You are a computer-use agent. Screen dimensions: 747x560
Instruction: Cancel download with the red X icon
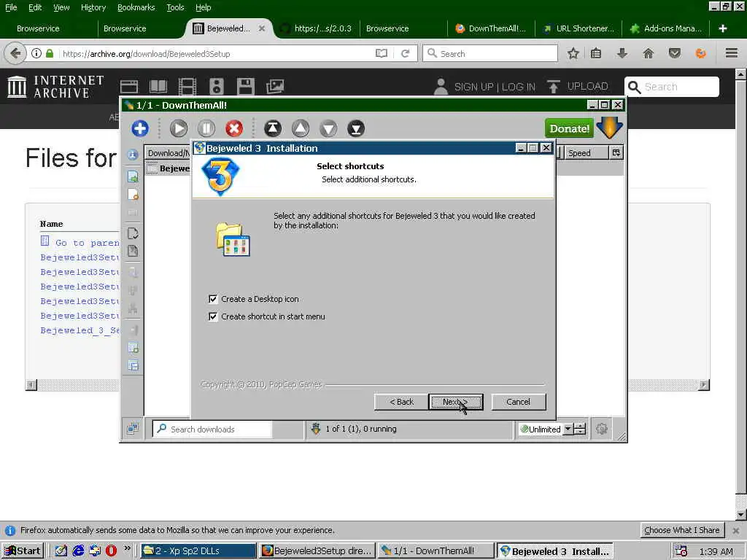(x=234, y=128)
